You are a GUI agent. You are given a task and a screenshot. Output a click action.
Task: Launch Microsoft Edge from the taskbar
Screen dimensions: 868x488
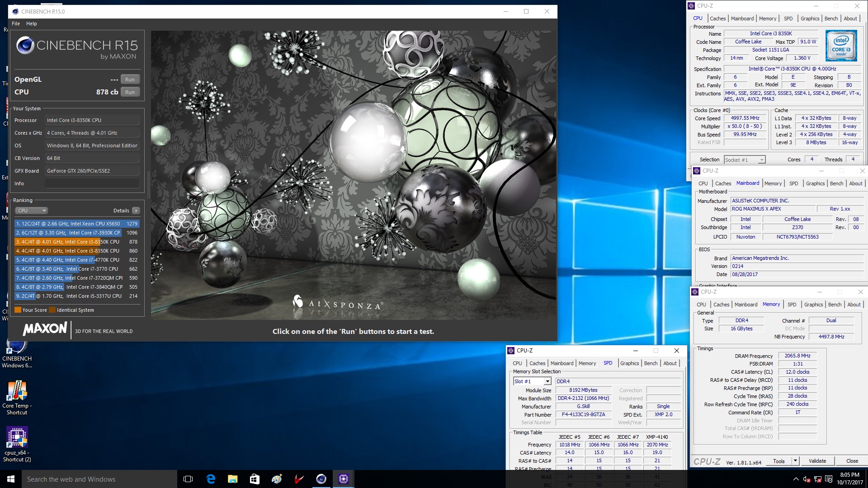click(x=211, y=479)
